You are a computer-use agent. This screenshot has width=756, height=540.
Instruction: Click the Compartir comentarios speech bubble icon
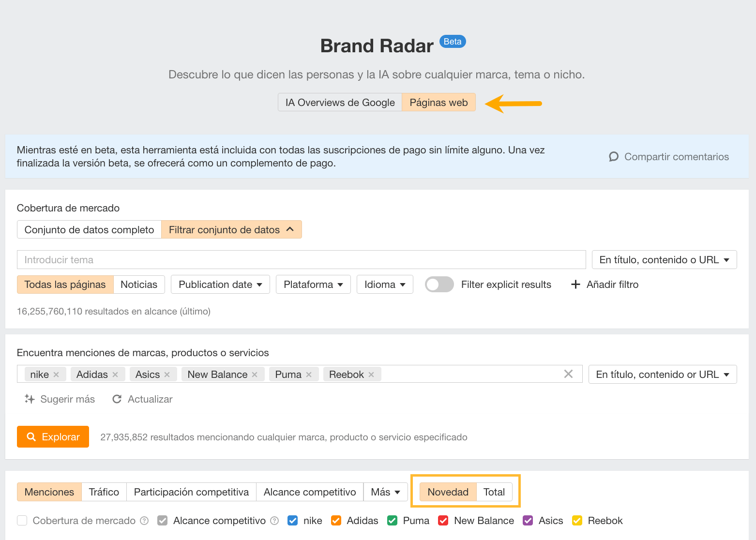(613, 156)
